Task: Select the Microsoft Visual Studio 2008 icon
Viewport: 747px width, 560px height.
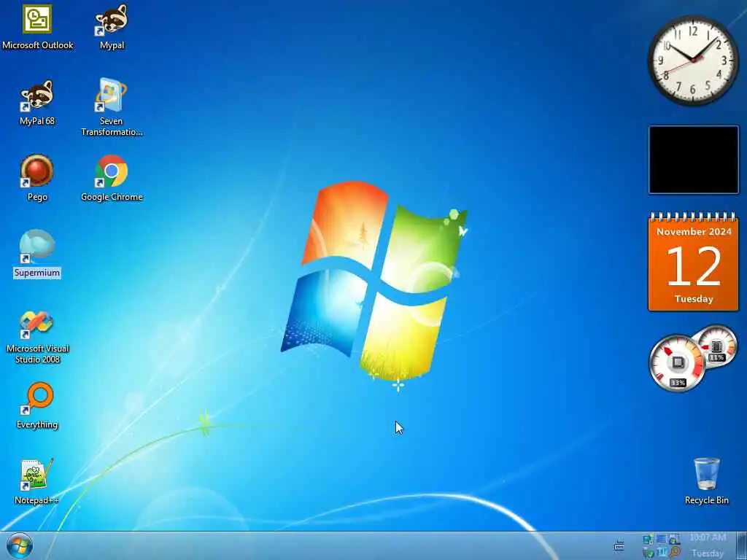Action: (x=37, y=337)
